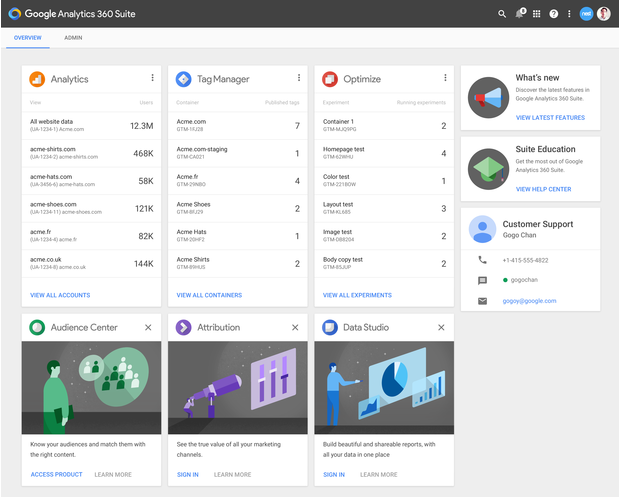
Task: Open the apps grid launcher
Action: click(x=536, y=14)
